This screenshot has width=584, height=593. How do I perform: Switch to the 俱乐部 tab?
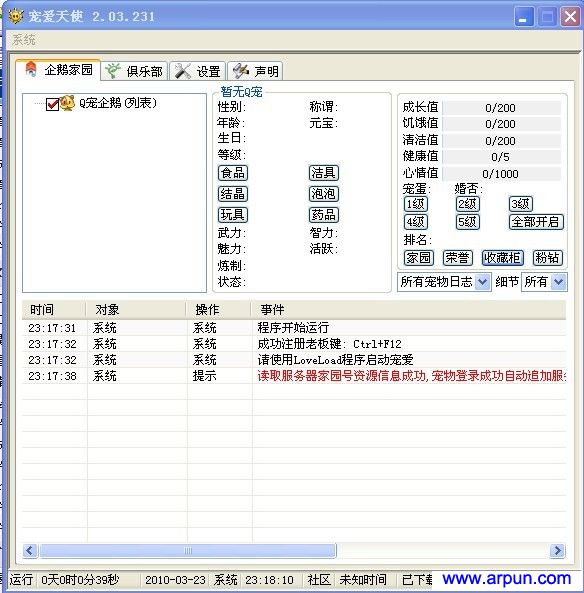(x=134, y=71)
